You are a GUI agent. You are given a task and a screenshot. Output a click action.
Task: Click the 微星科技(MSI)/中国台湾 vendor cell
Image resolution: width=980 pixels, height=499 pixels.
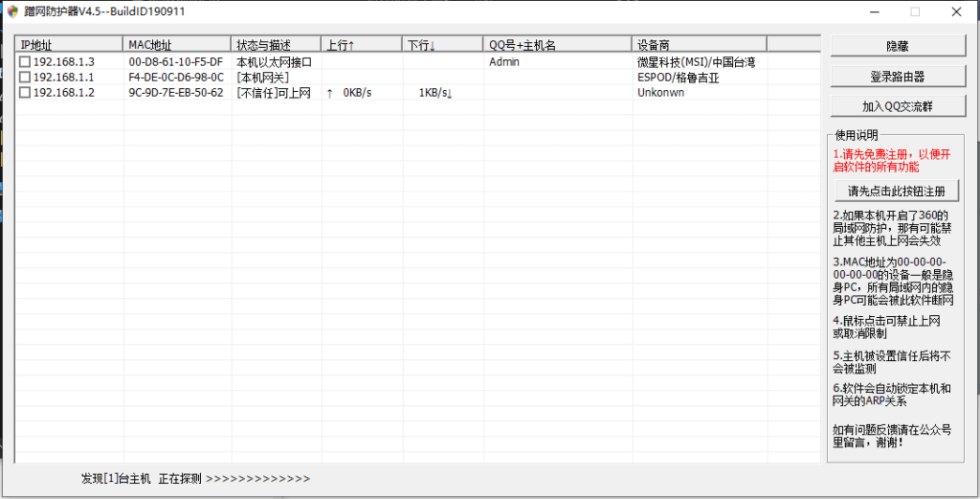(697, 62)
